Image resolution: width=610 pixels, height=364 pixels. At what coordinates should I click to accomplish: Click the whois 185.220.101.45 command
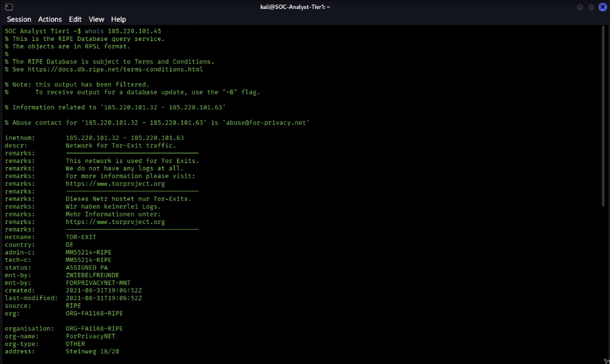pos(123,31)
